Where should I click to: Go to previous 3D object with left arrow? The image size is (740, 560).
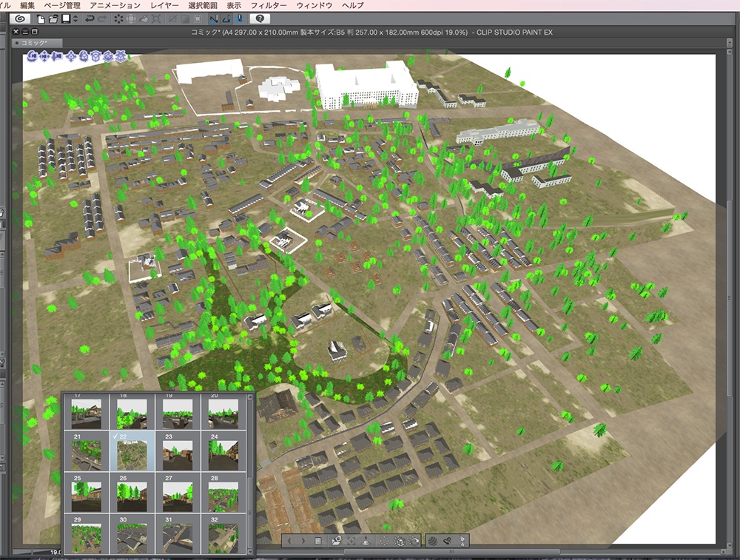click(289, 541)
